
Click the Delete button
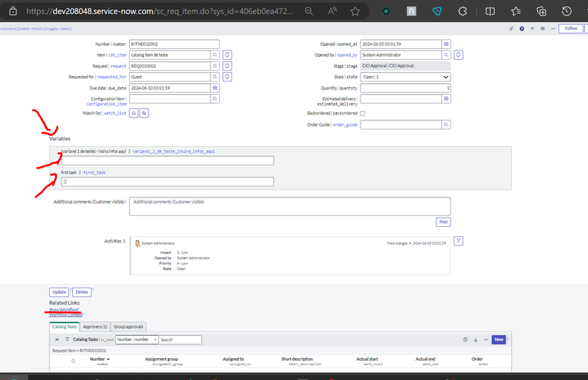[x=82, y=292]
